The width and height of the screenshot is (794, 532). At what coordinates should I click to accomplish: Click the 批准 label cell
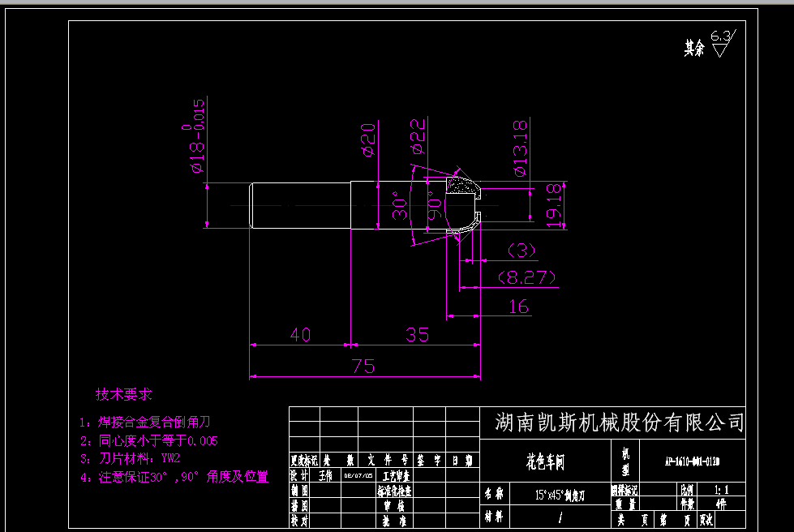pyautogui.click(x=394, y=521)
